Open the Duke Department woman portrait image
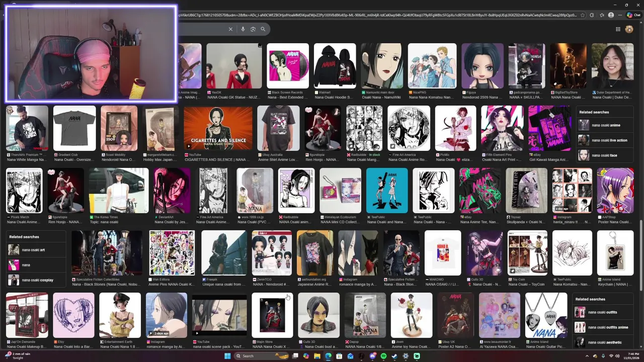The height and width of the screenshot is (362, 644). click(x=612, y=66)
